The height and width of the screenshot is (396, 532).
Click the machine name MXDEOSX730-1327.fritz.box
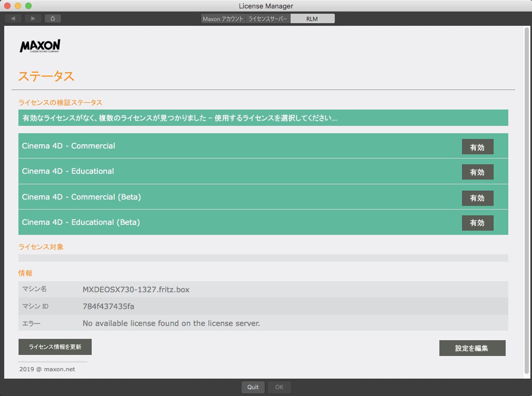[136, 290]
